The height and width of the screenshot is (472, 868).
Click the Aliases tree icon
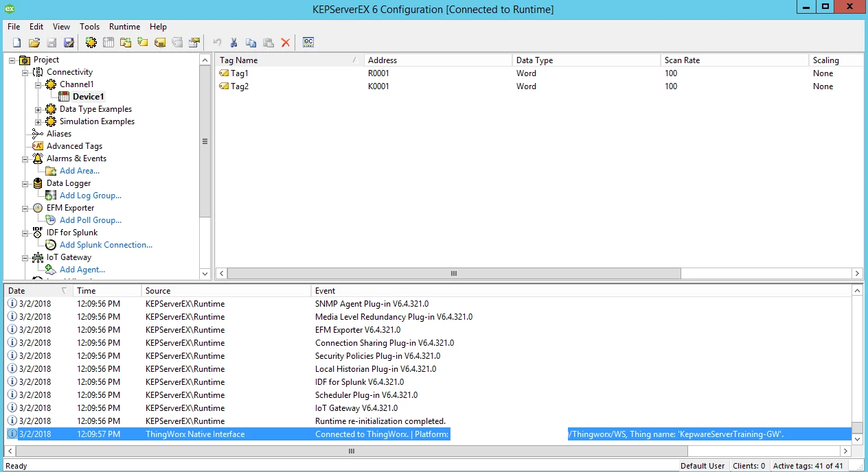tap(38, 134)
